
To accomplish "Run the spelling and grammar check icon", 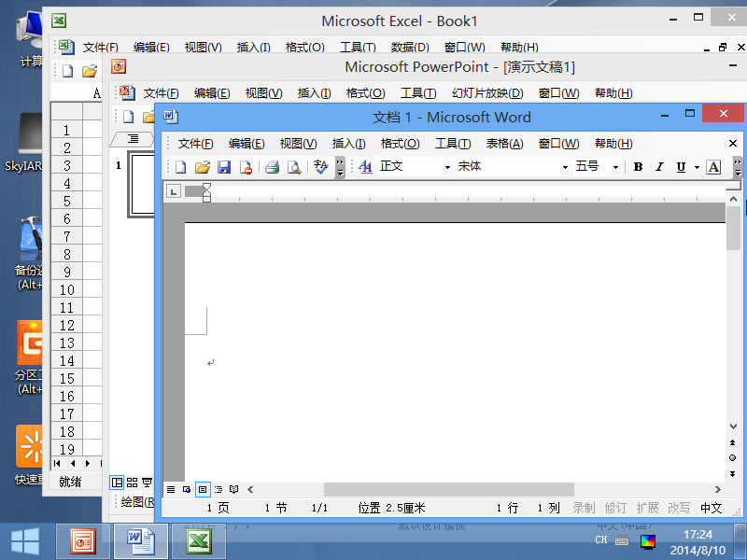I will pos(321,167).
